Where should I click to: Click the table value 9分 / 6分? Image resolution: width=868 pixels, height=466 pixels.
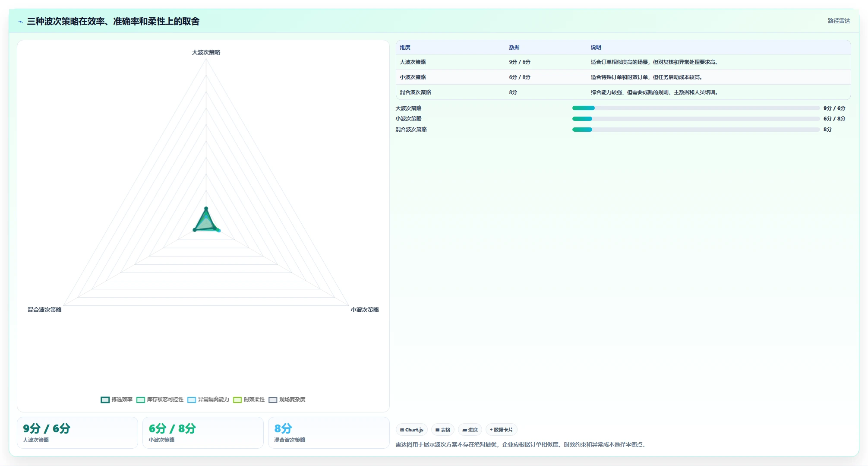[520, 62]
